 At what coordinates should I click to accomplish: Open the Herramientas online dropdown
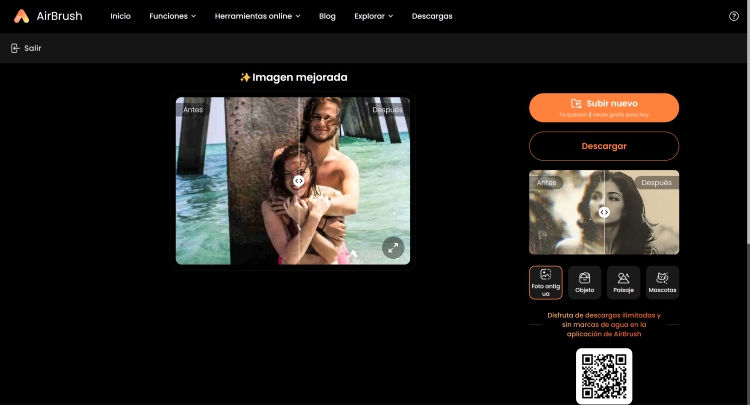257,16
